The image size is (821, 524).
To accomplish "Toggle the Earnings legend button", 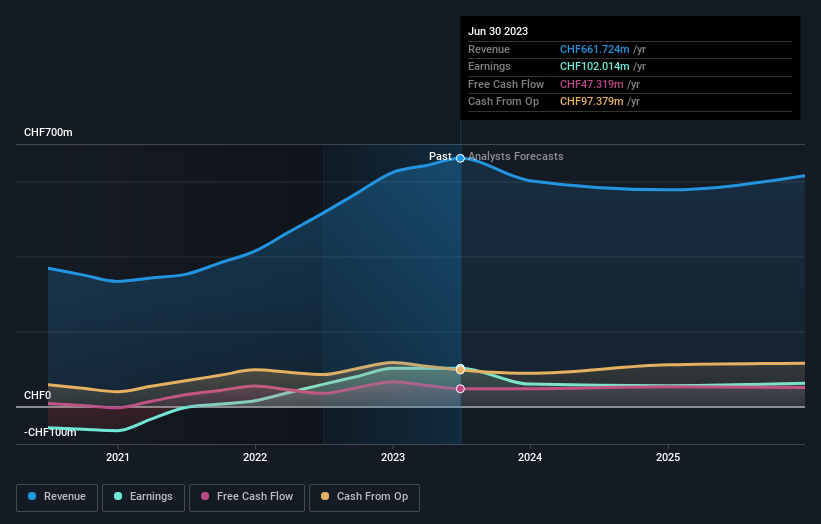I will click(x=143, y=497).
